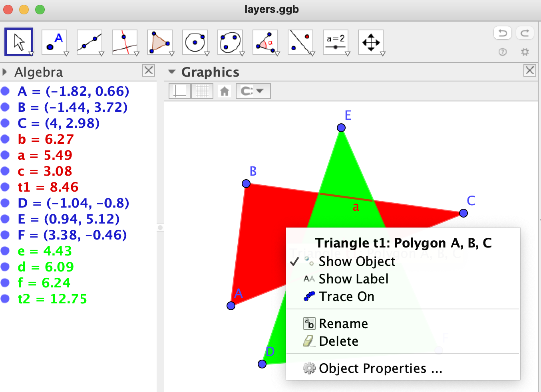Select the Line through two points tool

[89, 42]
